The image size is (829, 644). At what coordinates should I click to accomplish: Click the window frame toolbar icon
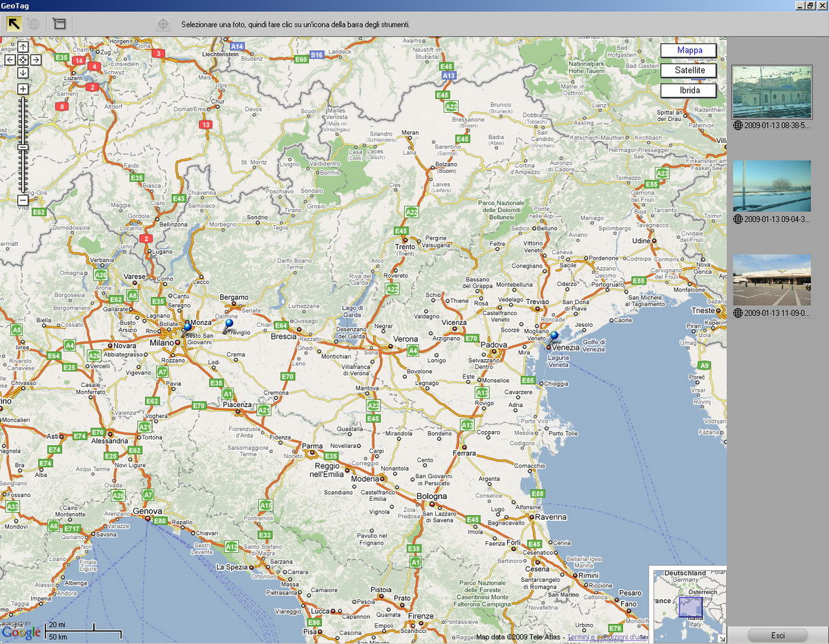[x=59, y=24]
